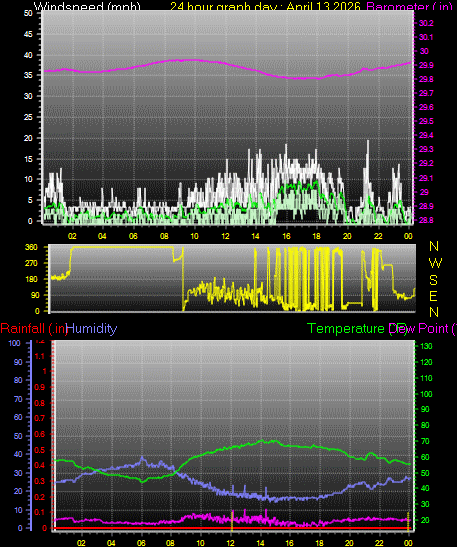Click '25' on the windspeed axis
This screenshot has width=457, height=547.
click(28, 117)
